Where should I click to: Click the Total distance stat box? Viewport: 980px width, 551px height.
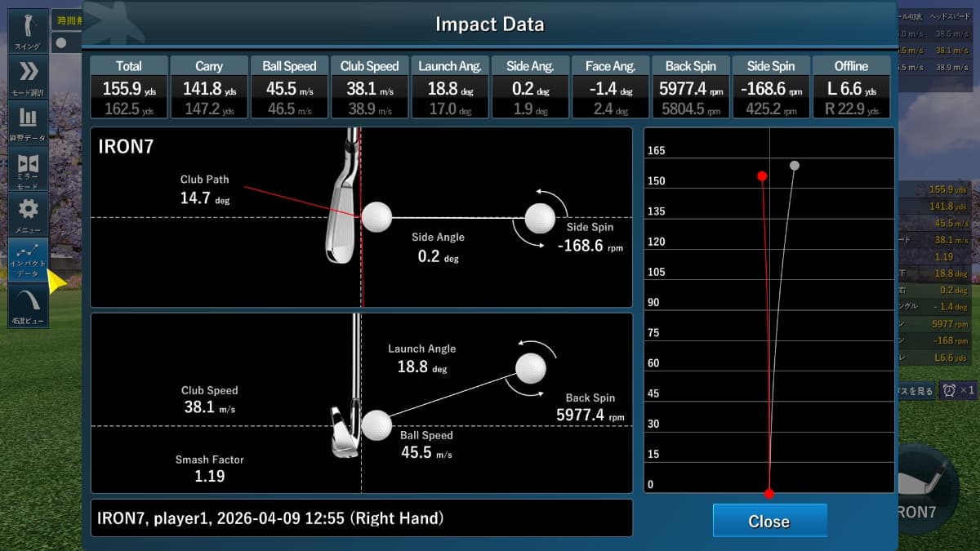point(128,87)
